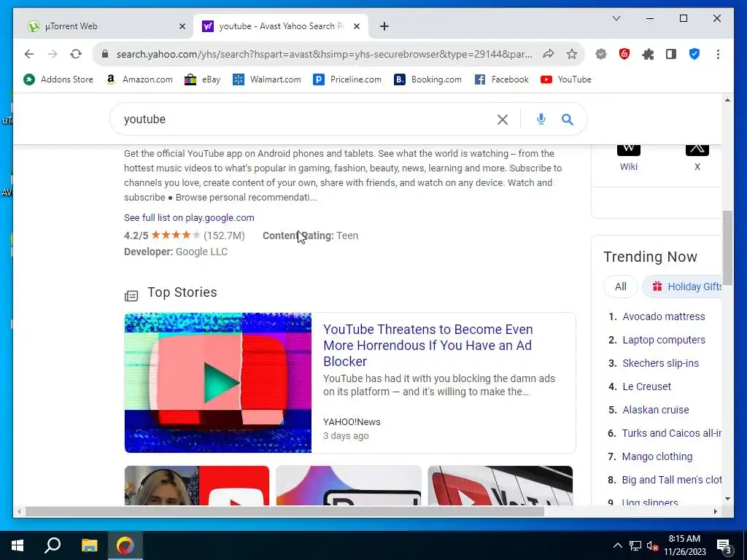
Task: Click the glitchy YouTube logo story thumbnail
Action: click(217, 382)
